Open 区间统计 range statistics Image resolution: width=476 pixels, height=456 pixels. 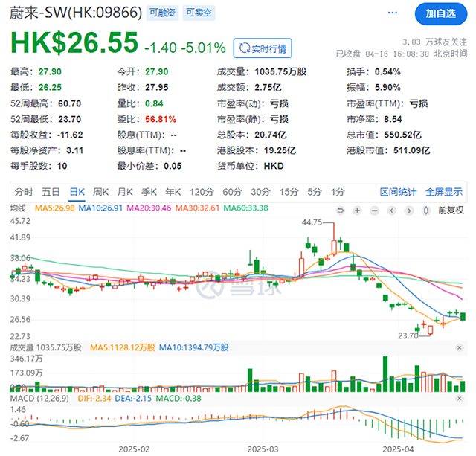(x=398, y=192)
